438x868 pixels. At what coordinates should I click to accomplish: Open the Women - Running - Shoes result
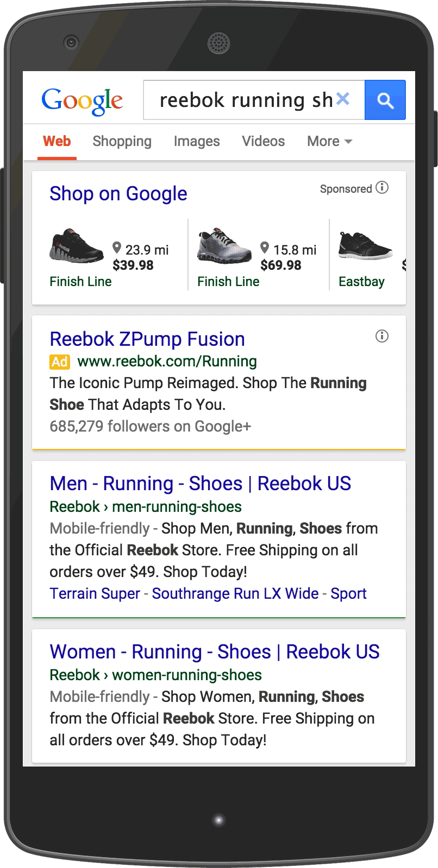[214, 651]
